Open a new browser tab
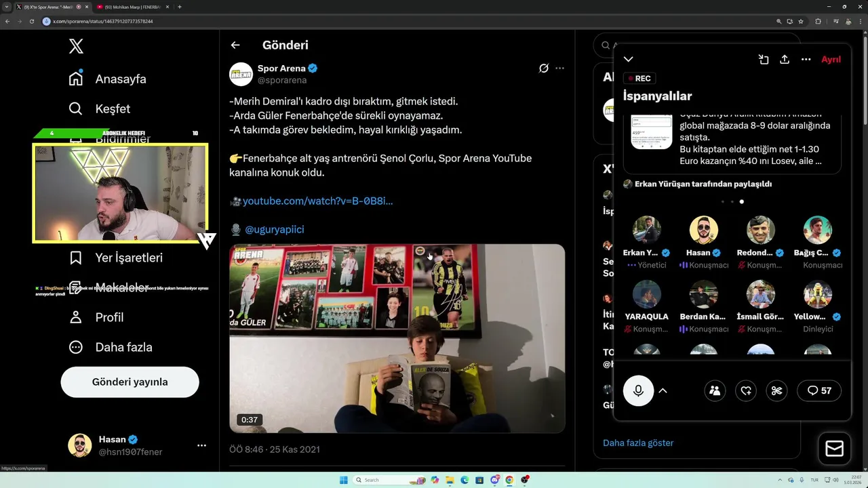Screen dimensions: 868x488 tap(179, 7)
